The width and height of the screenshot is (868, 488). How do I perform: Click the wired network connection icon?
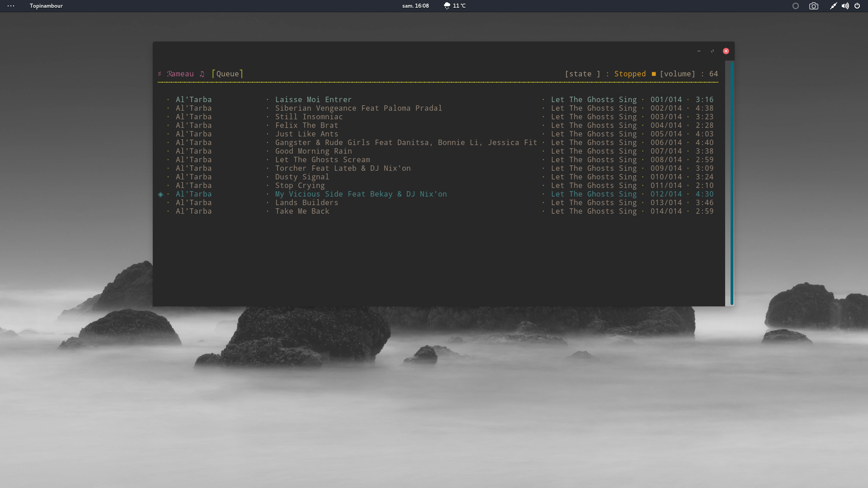(833, 6)
